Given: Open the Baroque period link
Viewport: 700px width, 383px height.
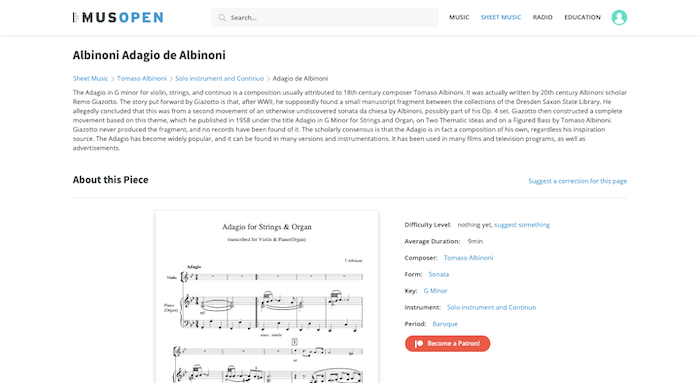Looking at the screenshot, I should pyautogui.click(x=445, y=324).
